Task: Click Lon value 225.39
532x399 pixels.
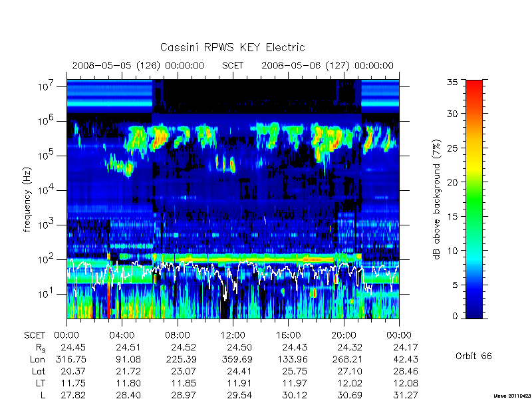Action: 181,359
